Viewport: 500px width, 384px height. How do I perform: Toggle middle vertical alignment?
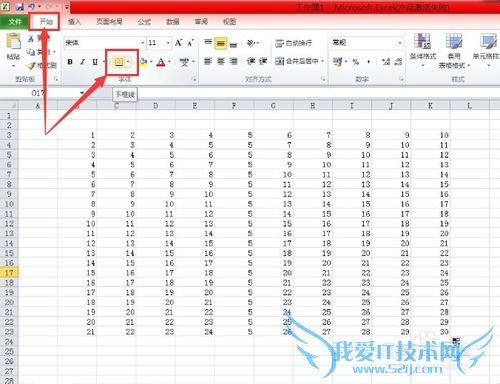221,43
